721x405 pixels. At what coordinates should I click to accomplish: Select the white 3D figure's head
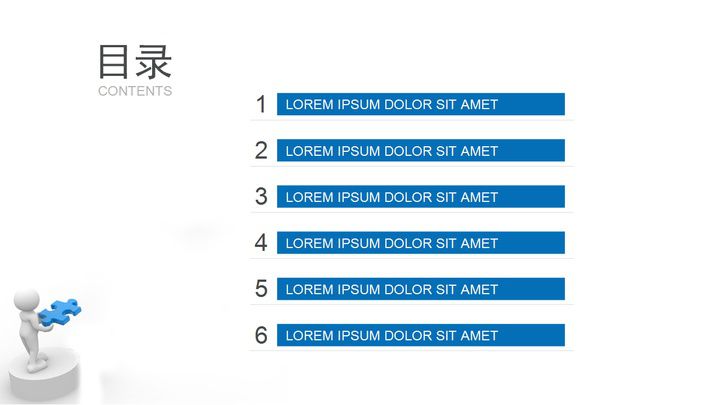pyautogui.click(x=29, y=299)
